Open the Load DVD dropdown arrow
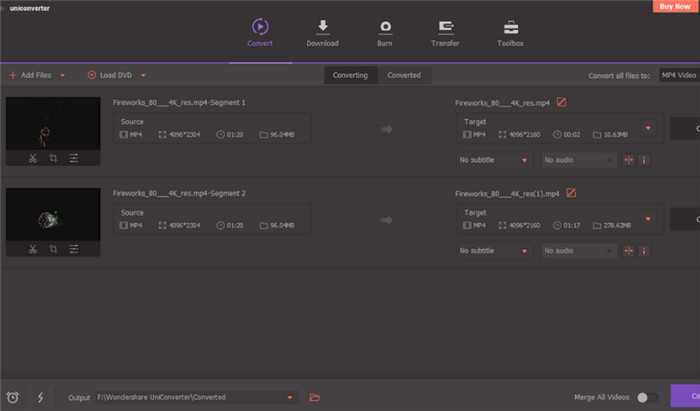 (x=143, y=75)
